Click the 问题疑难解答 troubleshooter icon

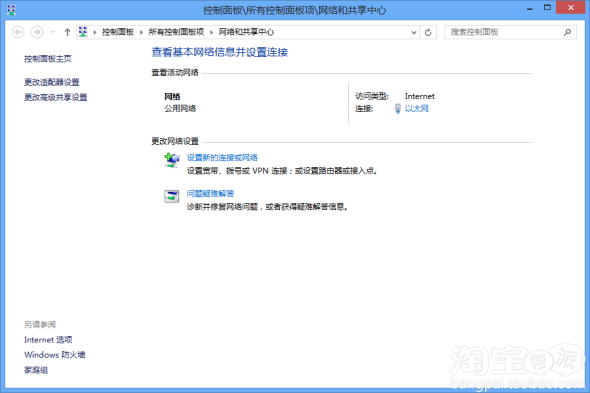(x=172, y=196)
